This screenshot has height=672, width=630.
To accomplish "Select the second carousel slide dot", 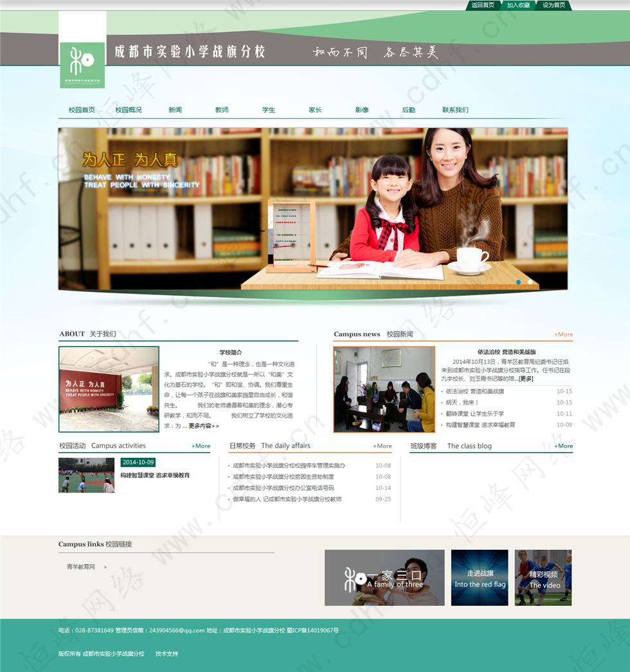I will [x=530, y=282].
